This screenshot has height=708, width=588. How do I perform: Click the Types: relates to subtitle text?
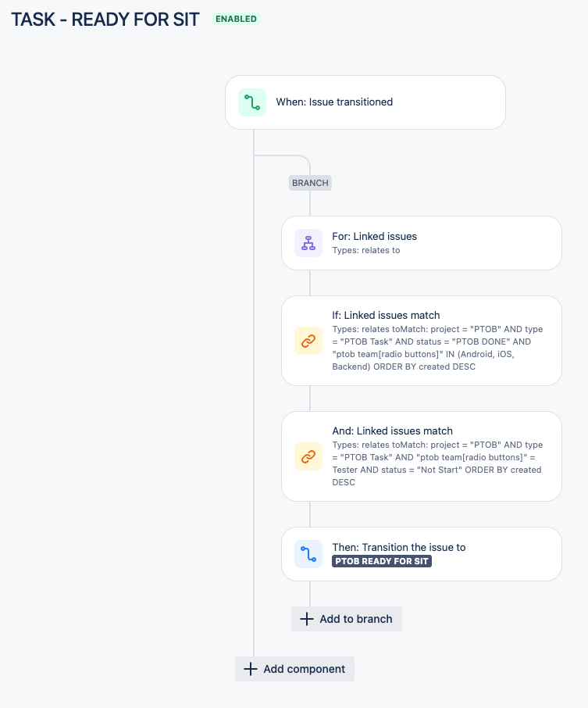[x=366, y=250]
